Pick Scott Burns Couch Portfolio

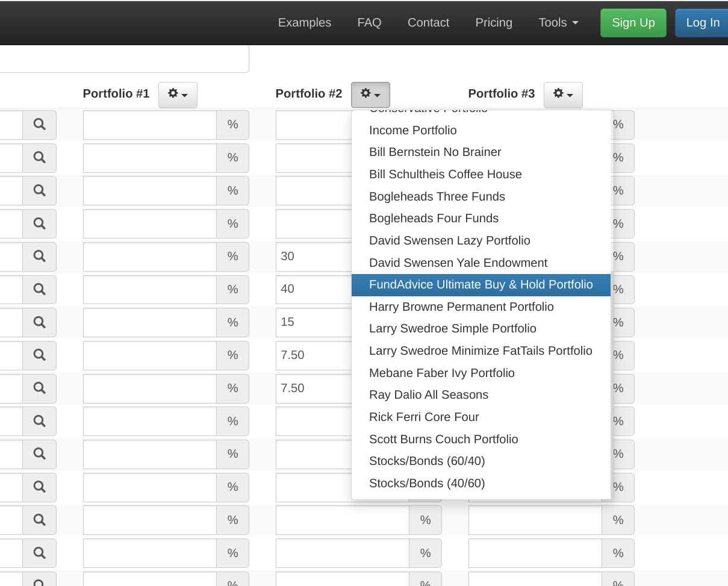coord(481,440)
